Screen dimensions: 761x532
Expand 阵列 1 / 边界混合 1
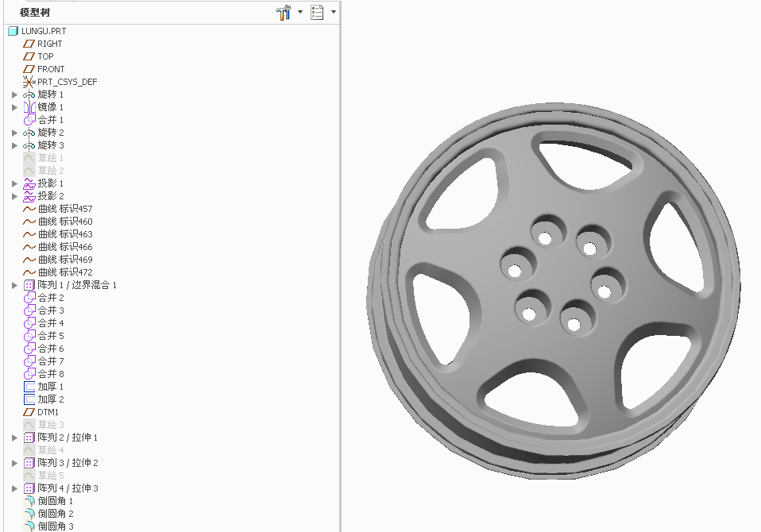click(x=14, y=285)
